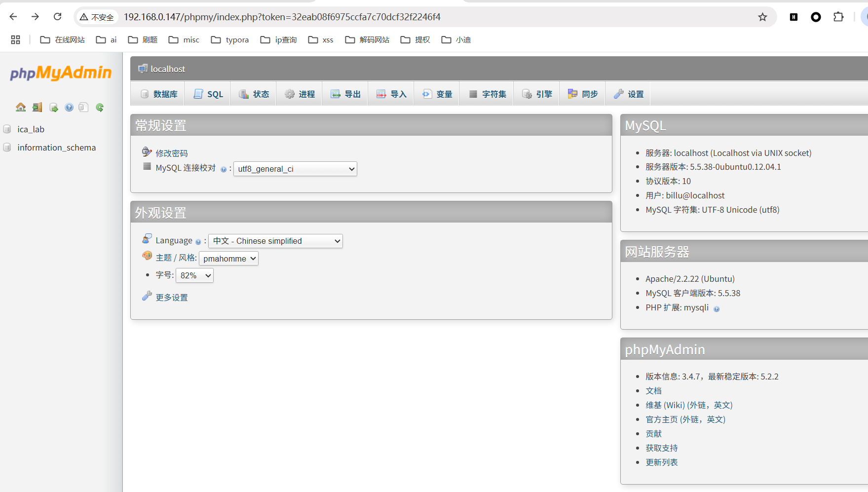Select the ica_lab database
868x492 pixels.
click(31, 129)
